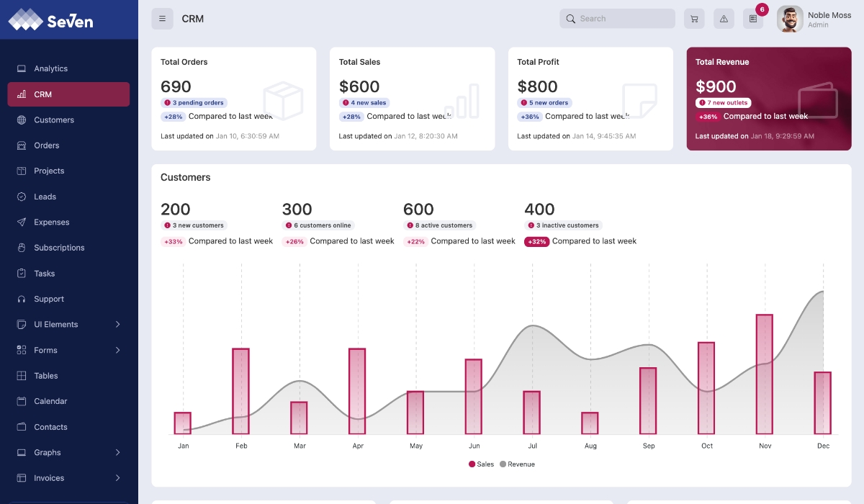Image resolution: width=864 pixels, height=504 pixels.
Task: Click the Noble Moss name text
Action: pyautogui.click(x=829, y=15)
